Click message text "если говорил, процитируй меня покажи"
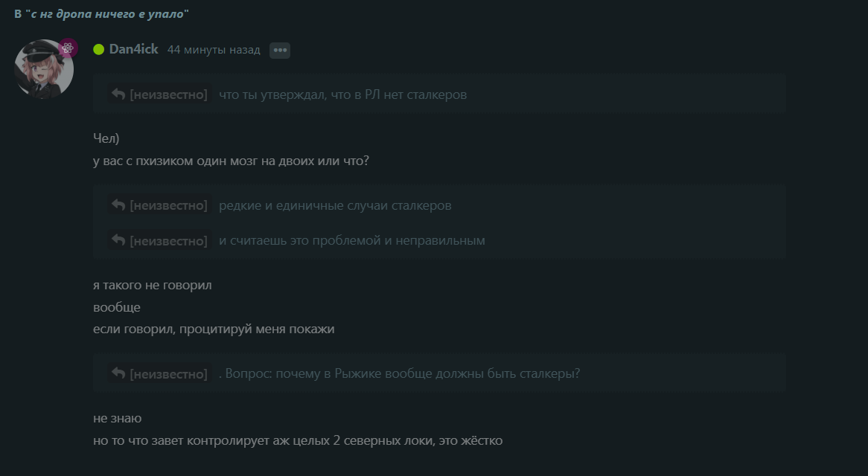This screenshot has width=868, height=476. [x=214, y=329]
